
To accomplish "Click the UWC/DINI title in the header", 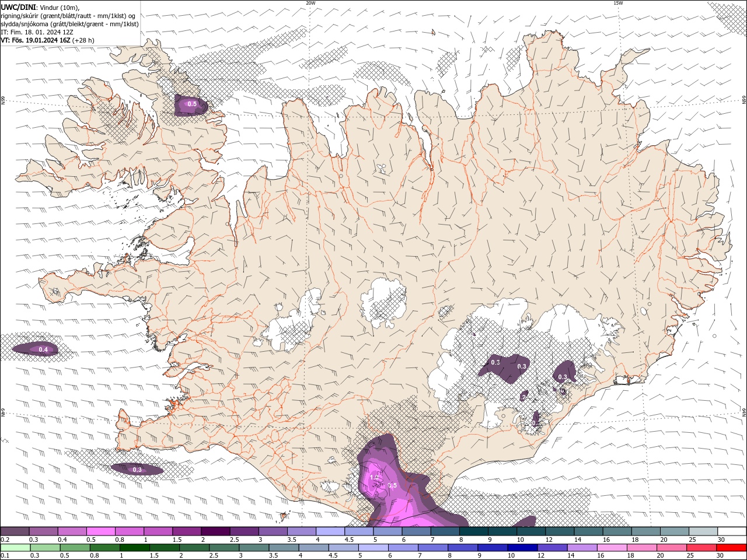I will [x=18, y=7].
